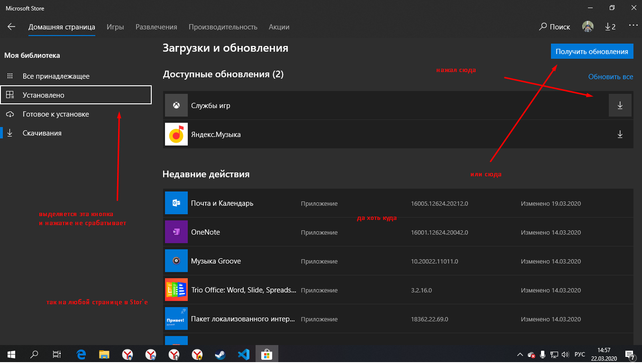
Task: Select Установлено in library sidebar
Action: 76,95
